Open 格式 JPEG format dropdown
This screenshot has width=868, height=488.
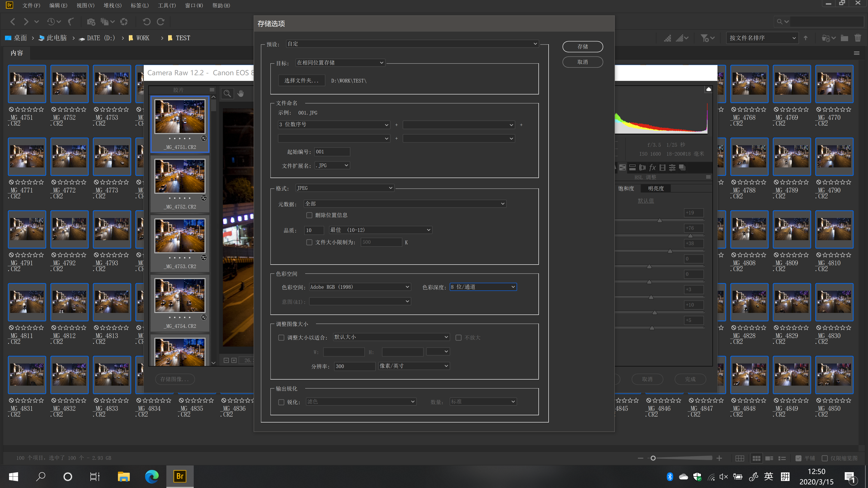click(x=344, y=188)
